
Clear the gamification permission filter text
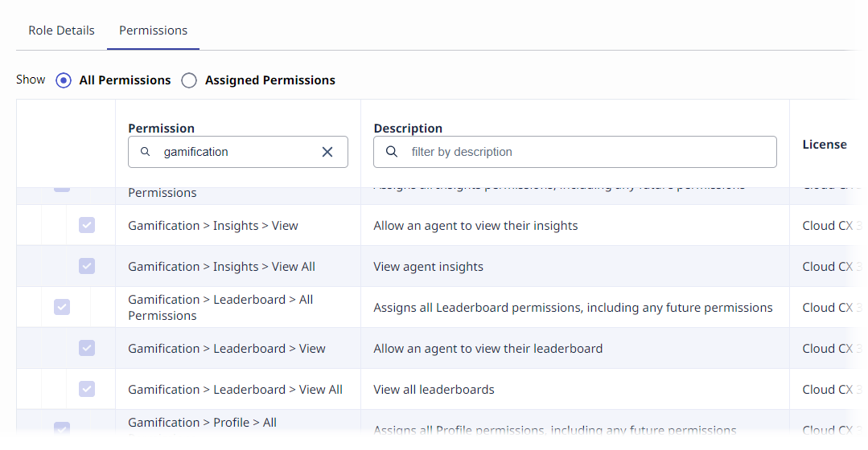point(327,152)
